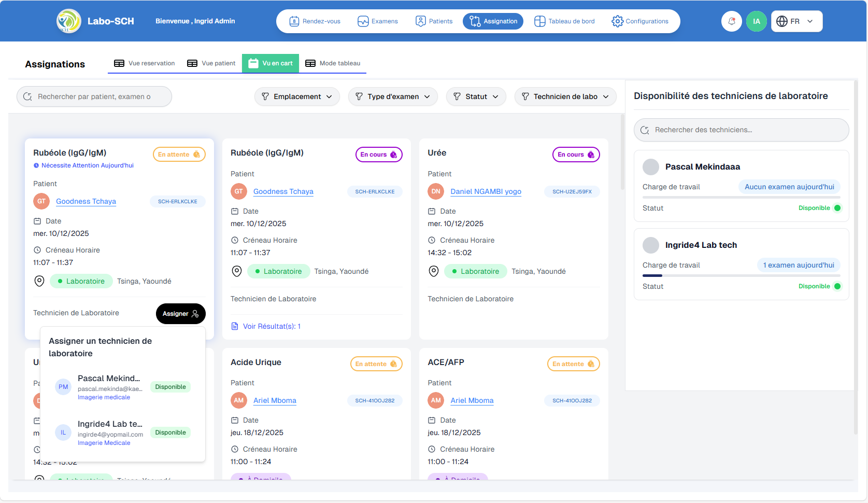The image size is (868, 503).
Task: Open the Tableau de bord menu
Action: [564, 21]
